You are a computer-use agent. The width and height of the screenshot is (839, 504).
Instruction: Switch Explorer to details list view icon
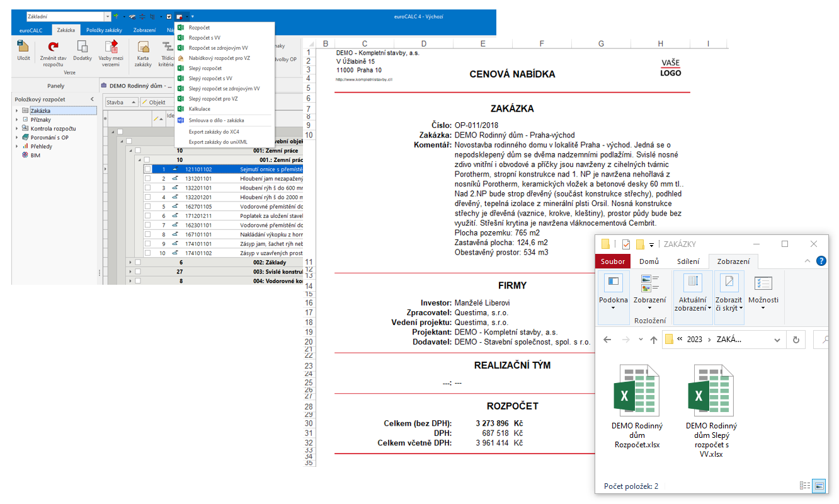click(x=804, y=486)
